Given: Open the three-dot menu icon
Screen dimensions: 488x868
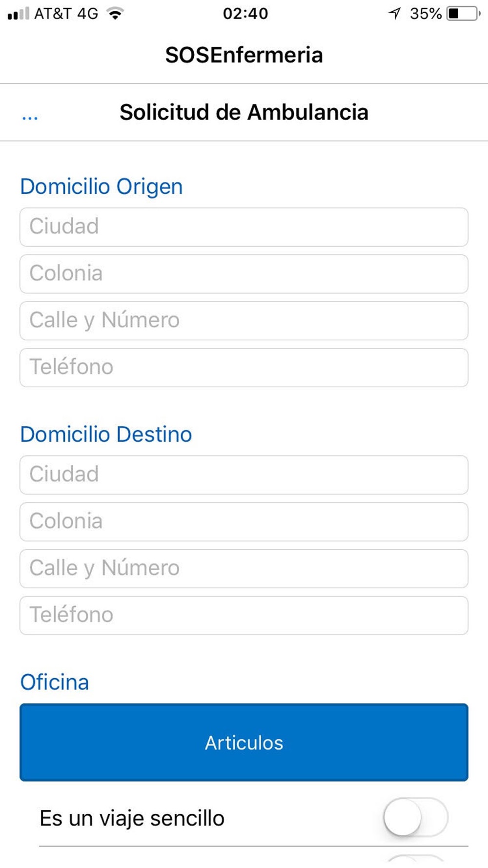Looking at the screenshot, I should pos(30,117).
